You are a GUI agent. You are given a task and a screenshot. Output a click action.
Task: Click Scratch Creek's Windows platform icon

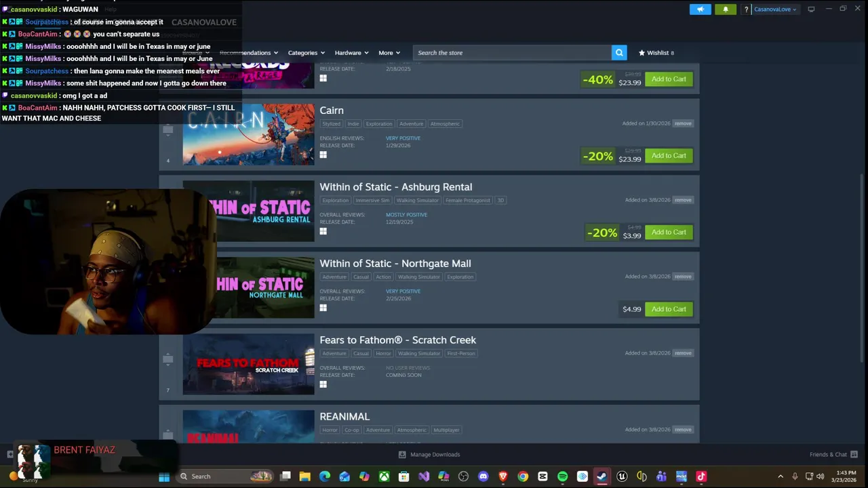(x=323, y=384)
